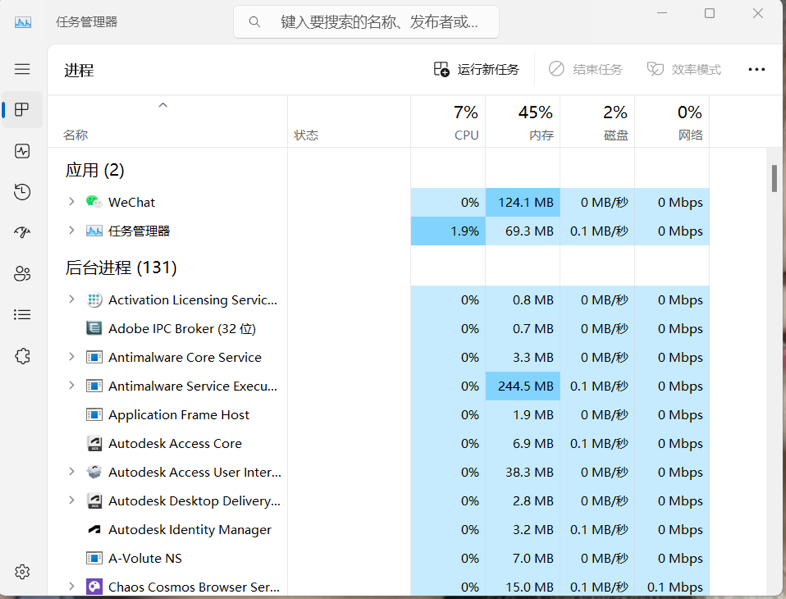Click the Antimalware Core Service icon
Viewport: 786px width, 599px height.
pyautogui.click(x=94, y=357)
